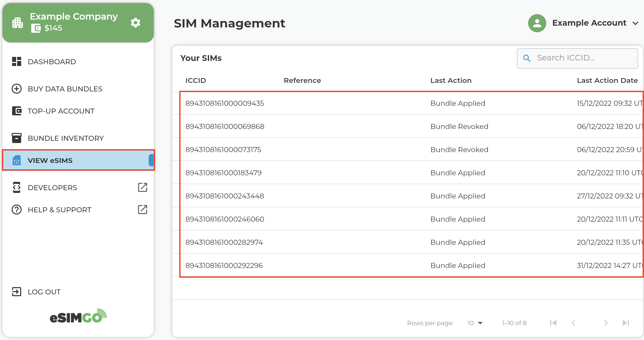Open company settings gear icon
644x340 pixels.
[x=136, y=23]
